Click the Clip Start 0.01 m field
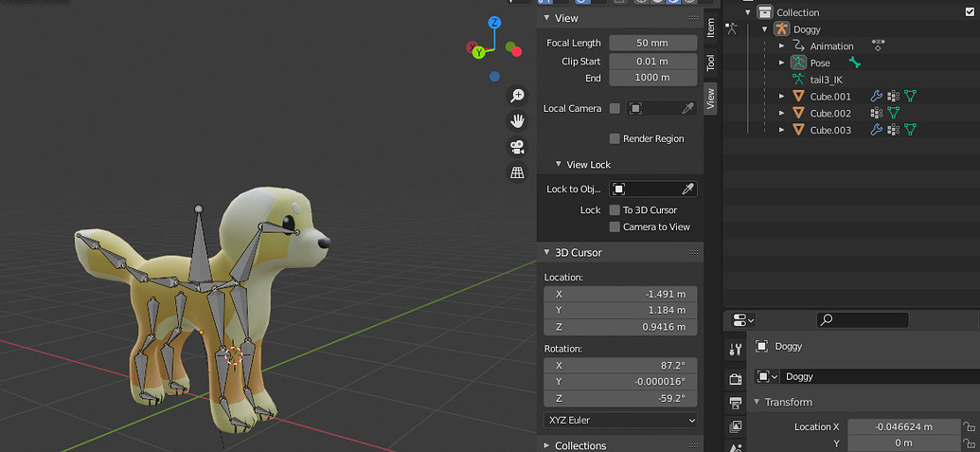Viewport: 980px width, 452px height. click(x=653, y=62)
